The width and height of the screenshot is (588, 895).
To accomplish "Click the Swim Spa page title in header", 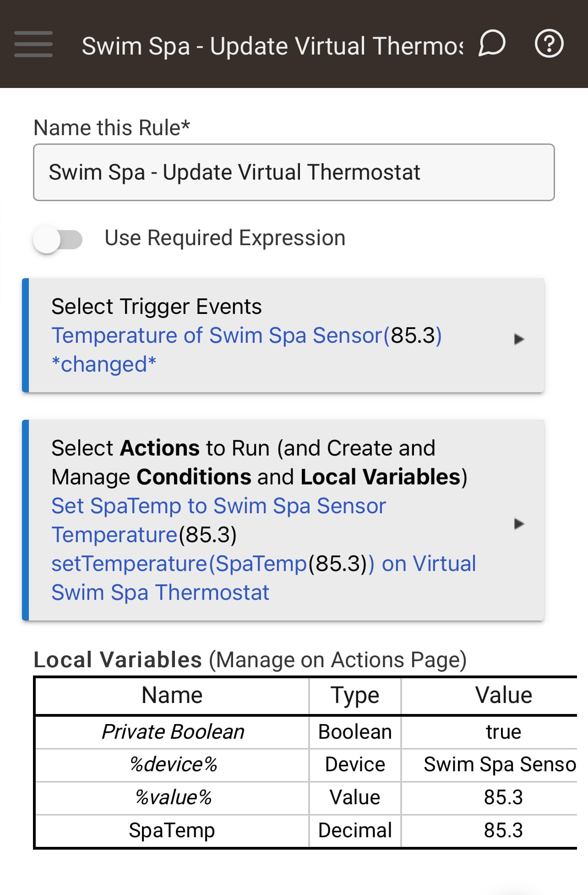I will [x=272, y=46].
